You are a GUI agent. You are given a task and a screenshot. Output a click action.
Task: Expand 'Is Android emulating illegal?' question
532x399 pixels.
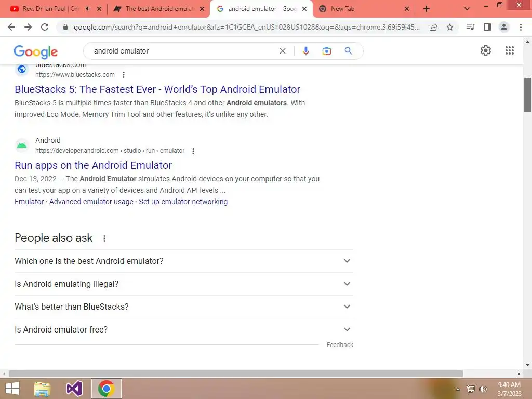point(183,284)
